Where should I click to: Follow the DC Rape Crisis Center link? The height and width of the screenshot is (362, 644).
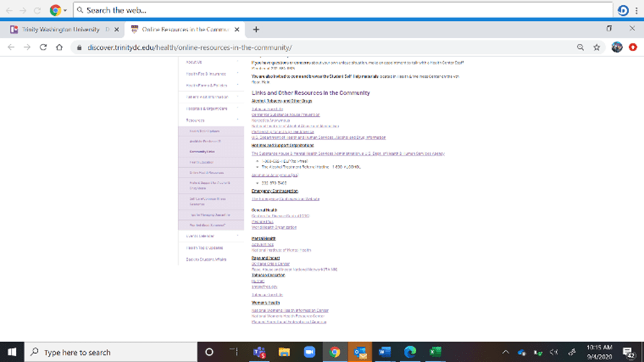pyautogui.click(x=270, y=264)
